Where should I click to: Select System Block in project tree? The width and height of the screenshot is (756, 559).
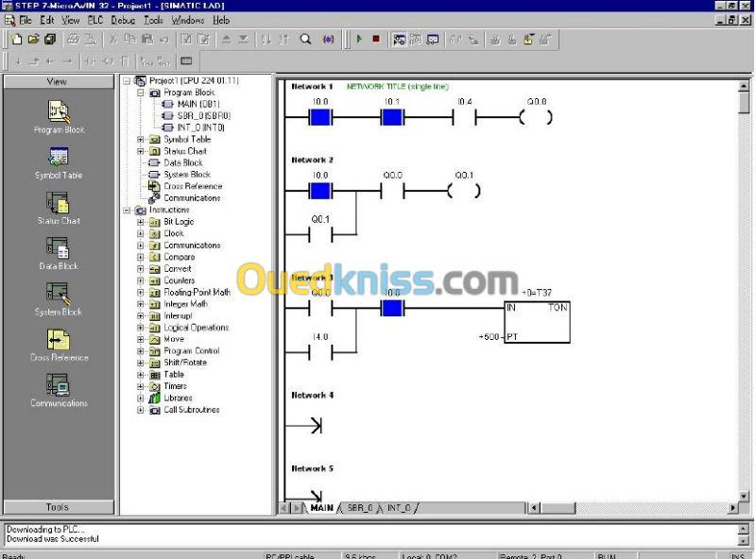coord(187,175)
